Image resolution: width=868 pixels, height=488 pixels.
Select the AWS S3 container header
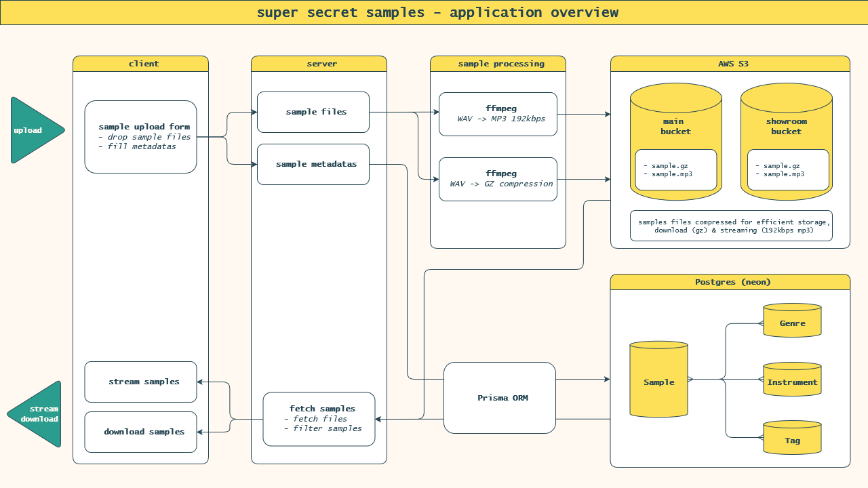coord(730,64)
